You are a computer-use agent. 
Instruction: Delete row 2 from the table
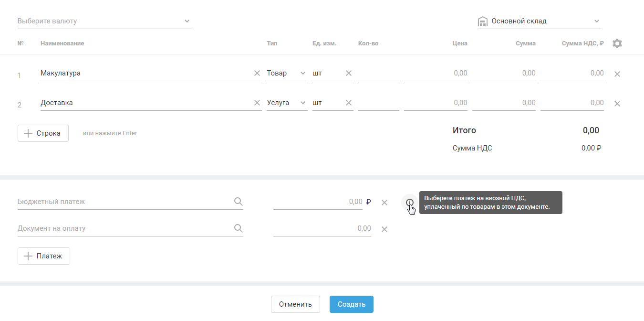617,104
